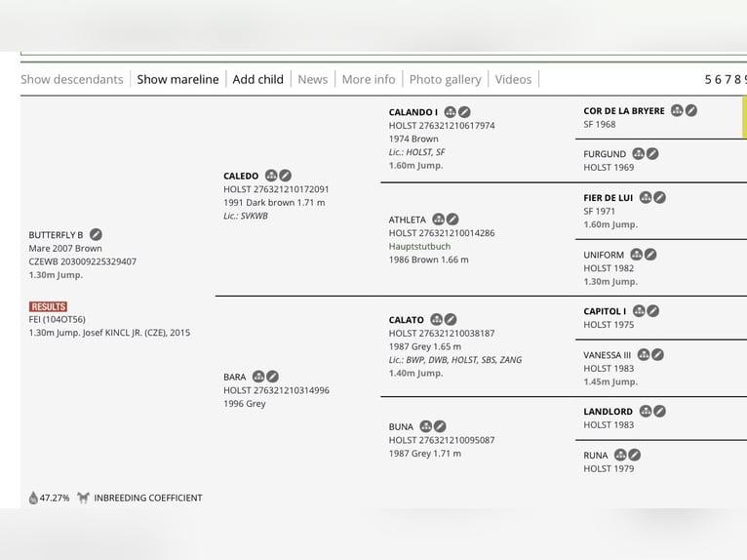Open the pedigree tree icon next to RUNA
747x560 pixels.
point(620,456)
